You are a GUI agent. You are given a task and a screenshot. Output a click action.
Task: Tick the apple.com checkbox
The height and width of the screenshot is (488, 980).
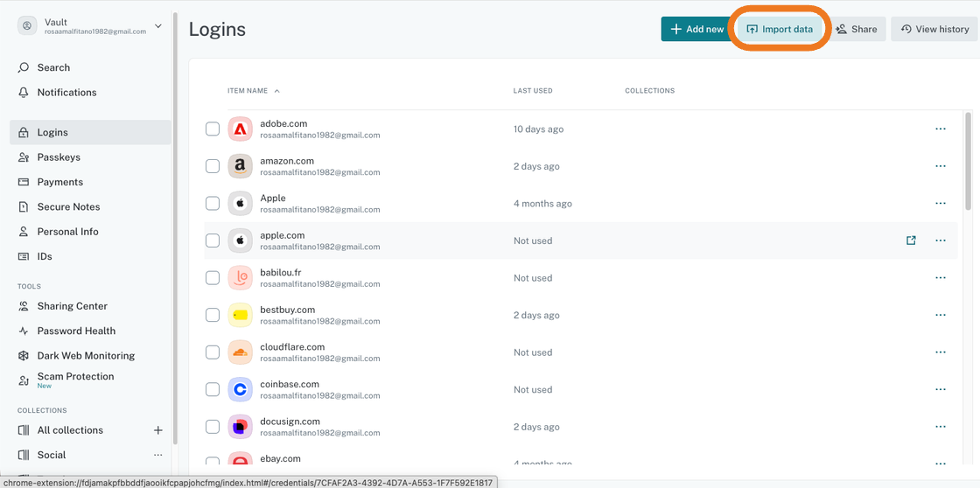point(213,241)
